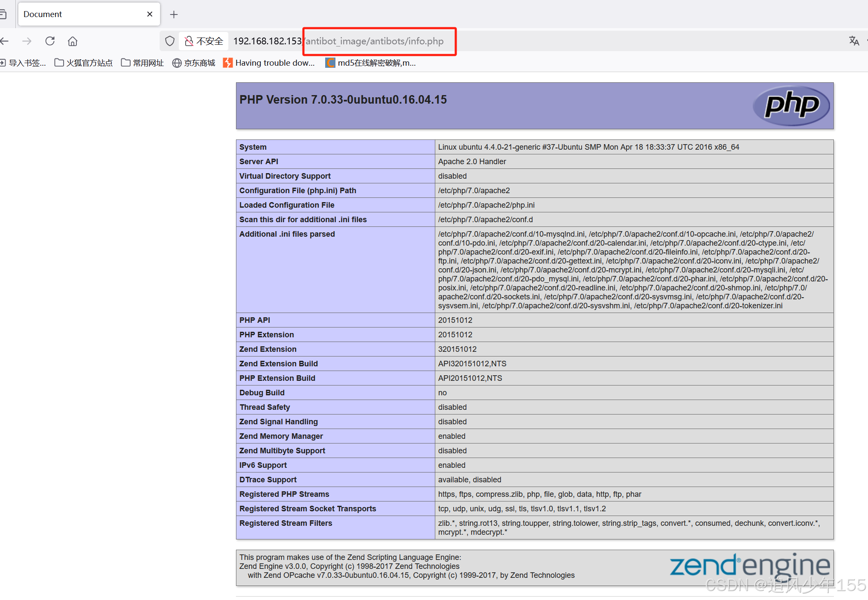The image size is (868, 600).
Task: Open 火狐官方站点 bookmarks folder
Action: [x=84, y=63]
